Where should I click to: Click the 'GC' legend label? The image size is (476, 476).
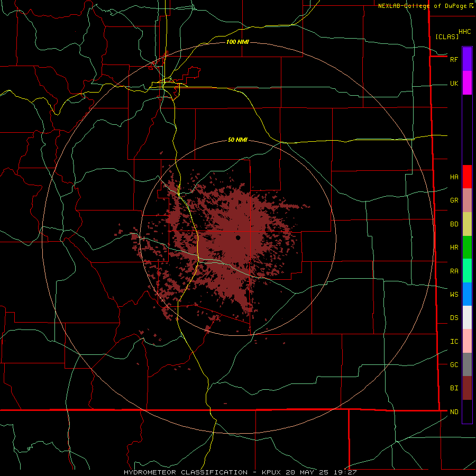pyautogui.click(x=454, y=365)
